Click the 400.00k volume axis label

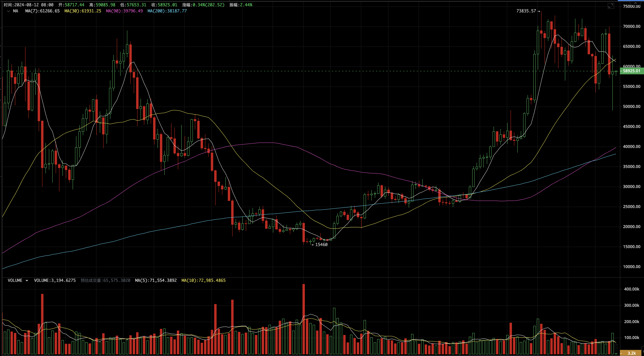pos(631,289)
